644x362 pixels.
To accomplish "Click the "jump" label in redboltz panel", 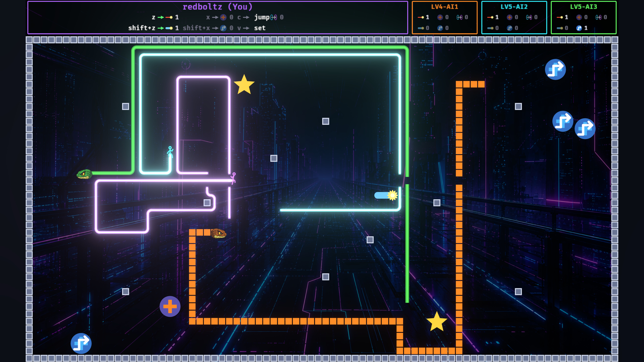I will [x=262, y=17].
